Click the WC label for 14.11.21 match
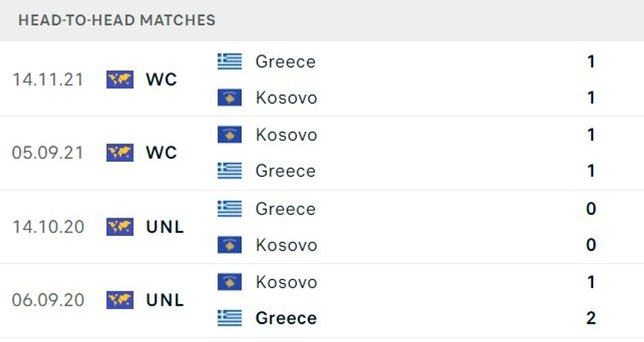The width and height of the screenshot is (644, 342). [x=162, y=80]
